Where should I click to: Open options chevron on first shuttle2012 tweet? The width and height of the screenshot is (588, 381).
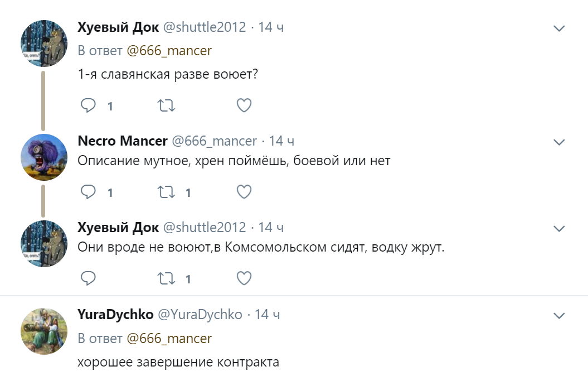point(559,28)
